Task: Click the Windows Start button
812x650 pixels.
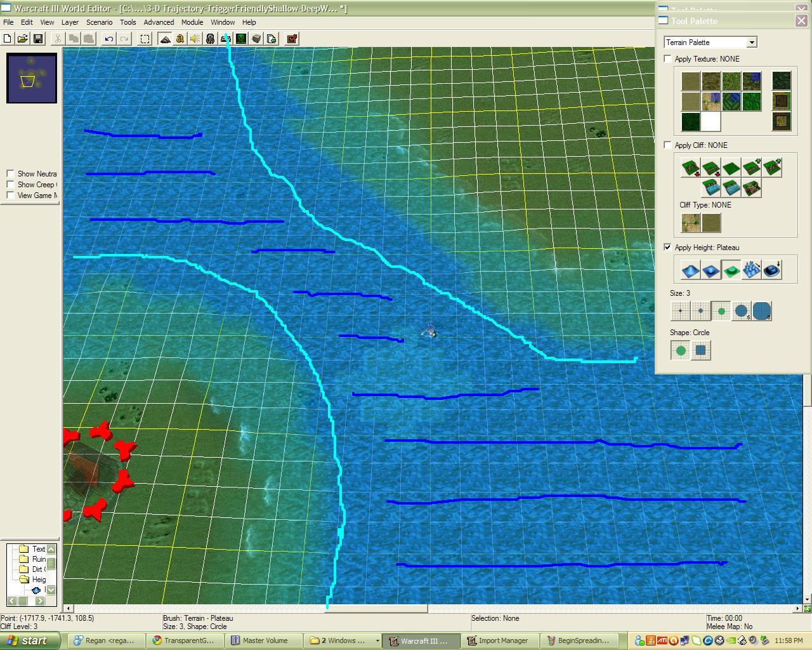Action: [30, 640]
